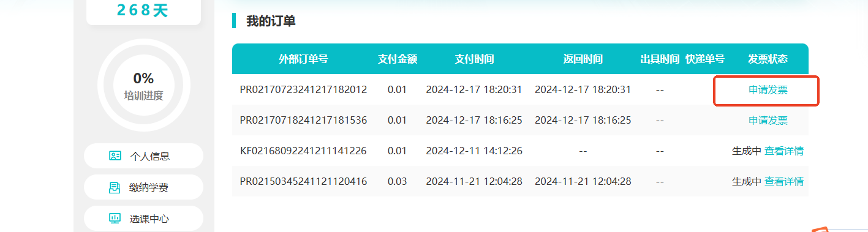The image size is (868, 232).
Task: Click the 支付金额 column header
Action: [x=398, y=59]
